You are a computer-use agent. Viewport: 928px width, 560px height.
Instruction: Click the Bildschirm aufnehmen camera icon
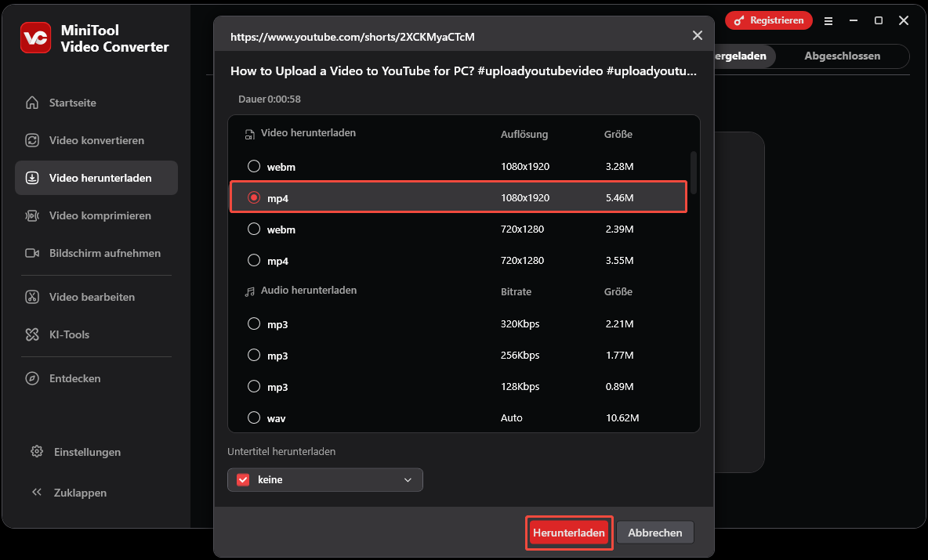[32, 253]
